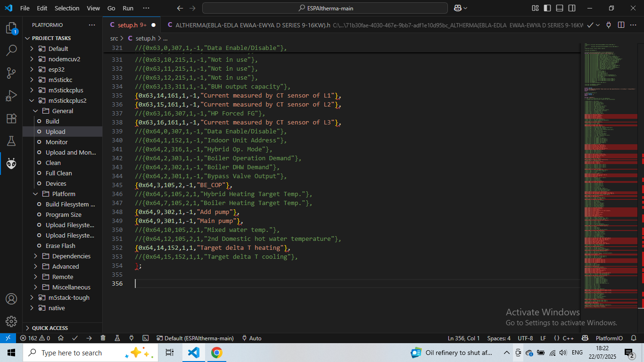Open the PlatformIO alien icon in activity bar
The height and width of the screenshot is (362, 644).
point(11,164)
